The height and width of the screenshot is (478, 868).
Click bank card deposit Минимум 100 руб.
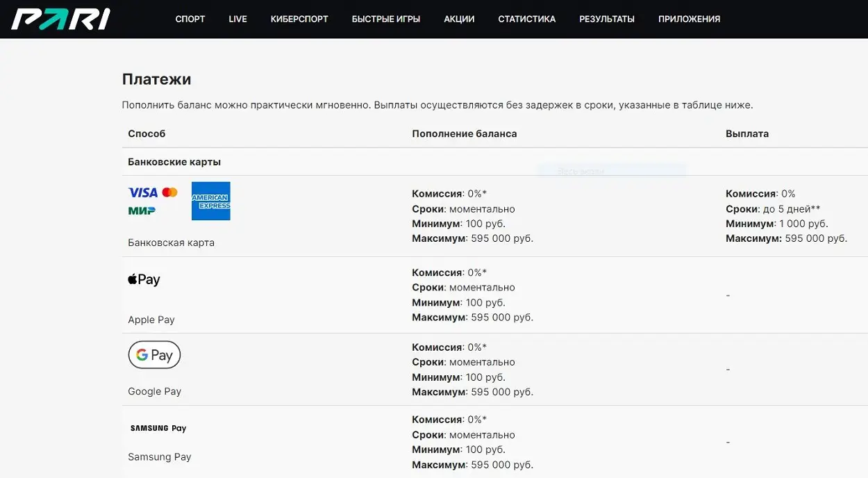(458, 224)
